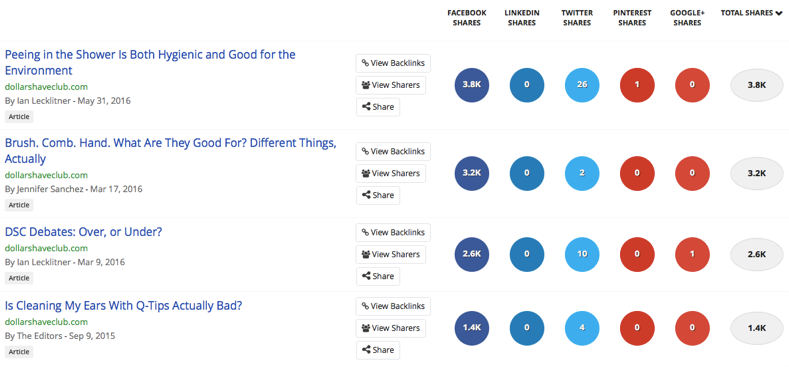
Task: Open View Sharers for Brush Comb Hand article
Action: tap(390, 173)
